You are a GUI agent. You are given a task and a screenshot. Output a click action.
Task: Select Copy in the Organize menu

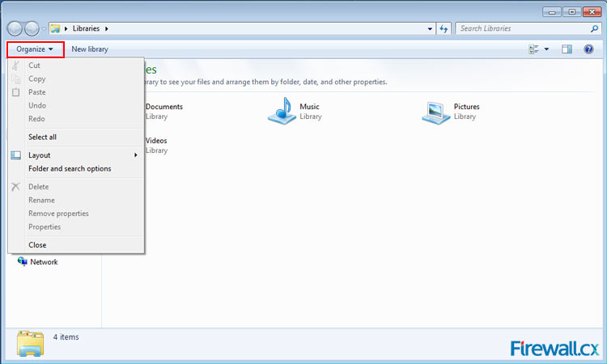75,78
